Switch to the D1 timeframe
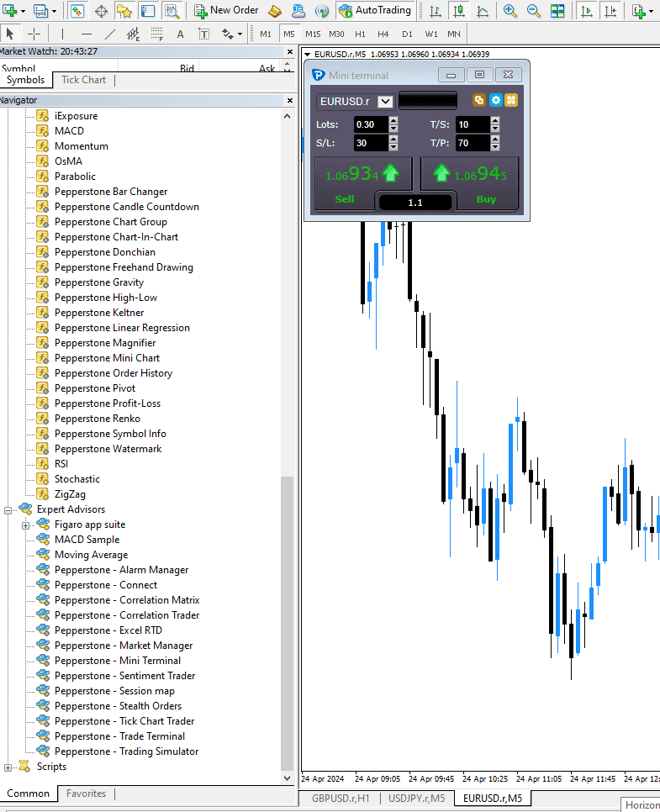Viewport: 660px width, 812px height. (407, 34)
